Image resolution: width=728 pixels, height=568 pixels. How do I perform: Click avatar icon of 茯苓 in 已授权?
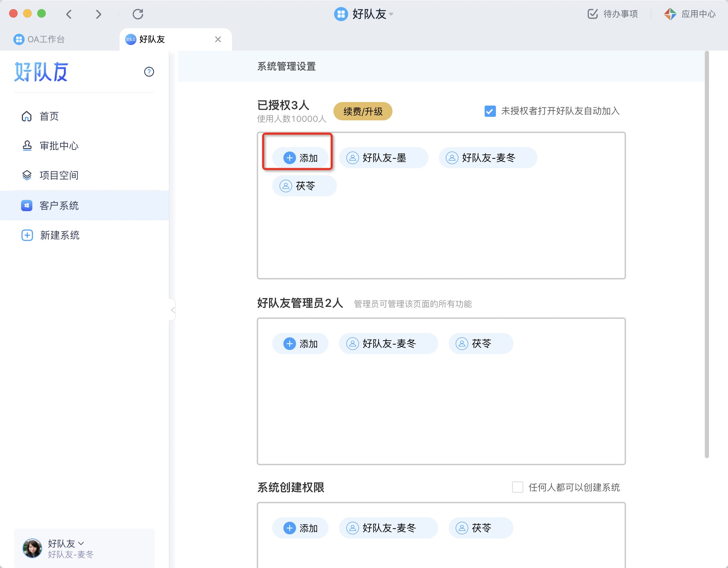coord(286,186)
